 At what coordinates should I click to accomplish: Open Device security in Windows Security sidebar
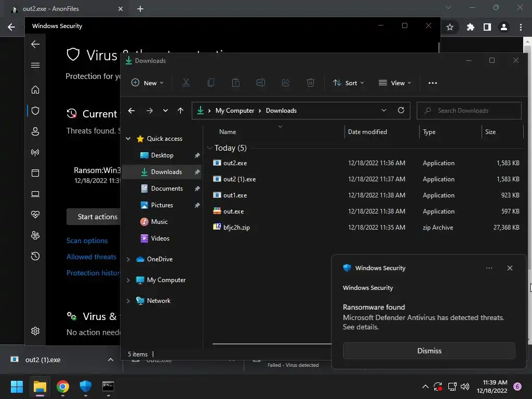pyautogui.click(x=35, y=194)
